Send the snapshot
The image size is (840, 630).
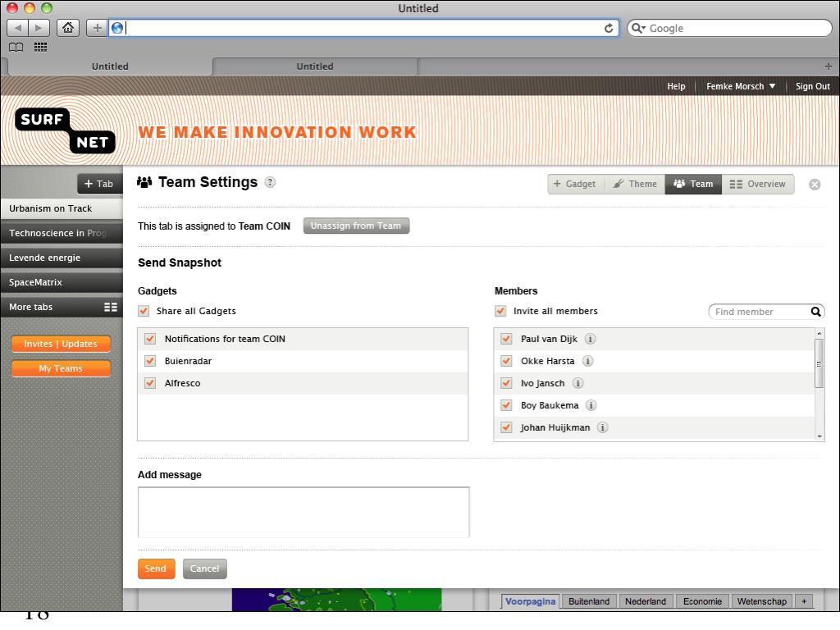pyautogui.click(x=156, y=568)
